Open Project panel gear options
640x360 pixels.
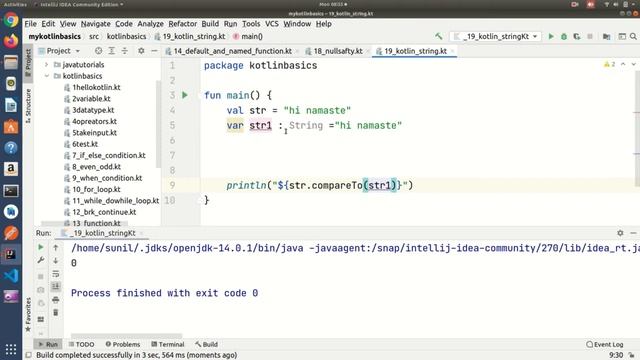click(x=141, y=51)
